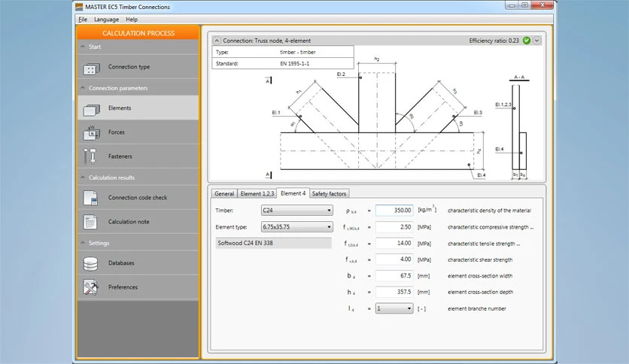Open the Element type 6.75x35.75 dropdown

[x=297, y=227]
